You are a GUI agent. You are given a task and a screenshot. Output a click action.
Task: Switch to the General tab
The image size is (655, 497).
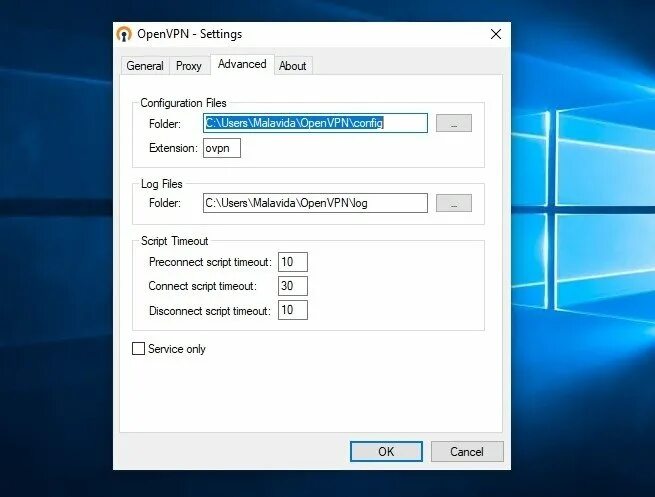(145, 66)
